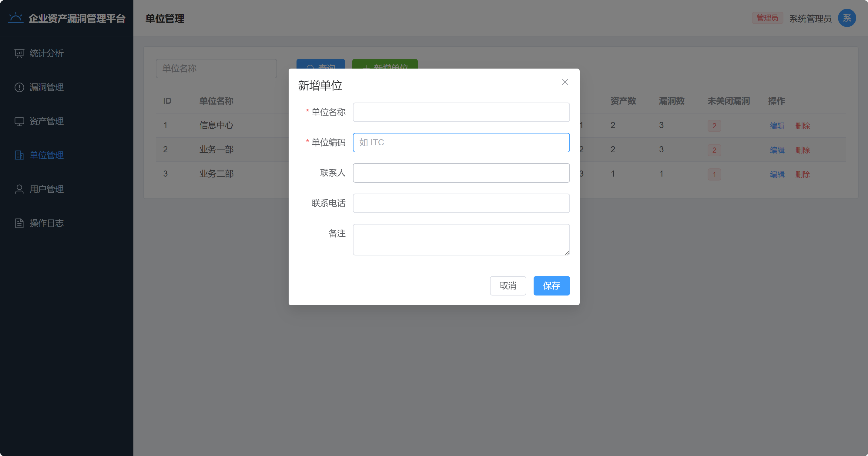This screenshot has width=868, height=456.
Task: Click the 新增单位 green button
Action: [x=385, y=64]
